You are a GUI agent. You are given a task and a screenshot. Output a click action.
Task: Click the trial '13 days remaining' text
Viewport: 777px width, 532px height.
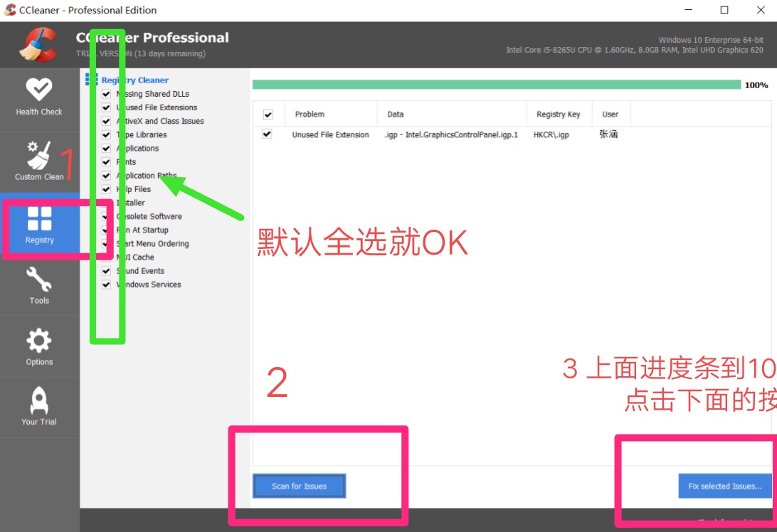(x=170, y=53)
